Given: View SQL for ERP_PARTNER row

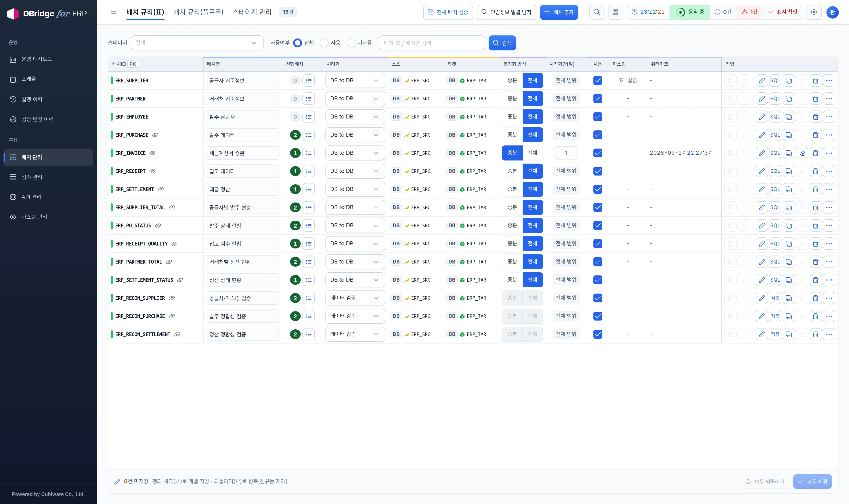Looking at the screenshot, I should (775, 99).
